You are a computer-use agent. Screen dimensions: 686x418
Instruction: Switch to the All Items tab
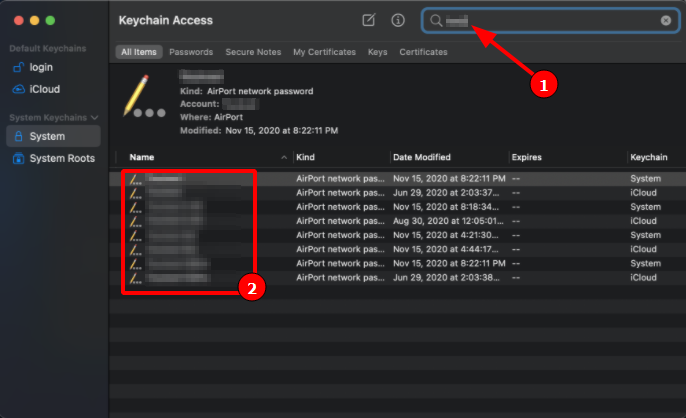(139, 52)
